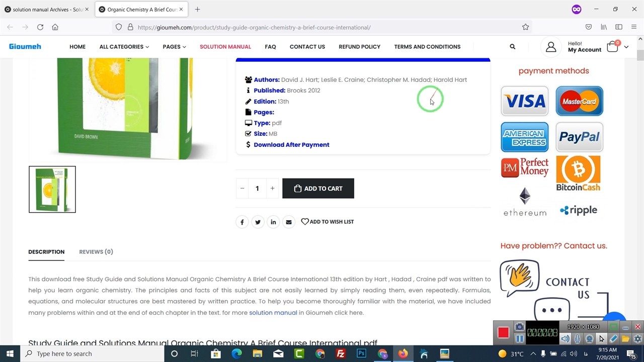
Task: Toggle mouse cursor capture in recorder
Action: click(x=601, y=339)
